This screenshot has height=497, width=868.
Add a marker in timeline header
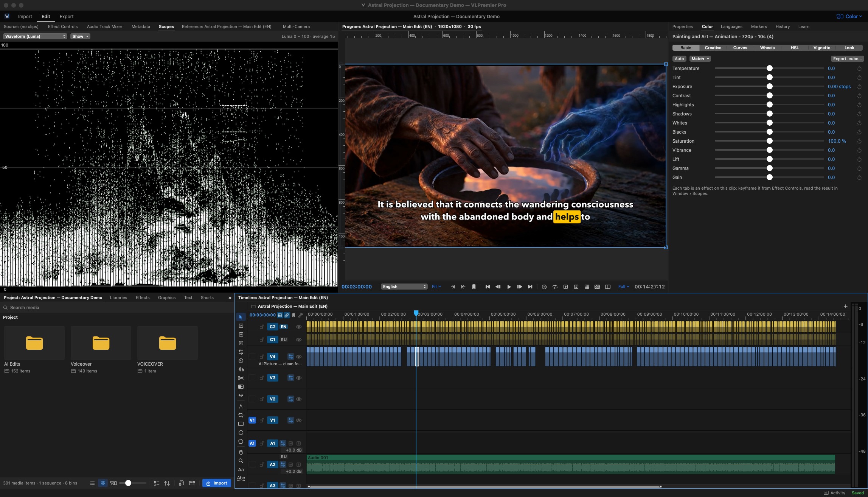click(x=293, y=315)
